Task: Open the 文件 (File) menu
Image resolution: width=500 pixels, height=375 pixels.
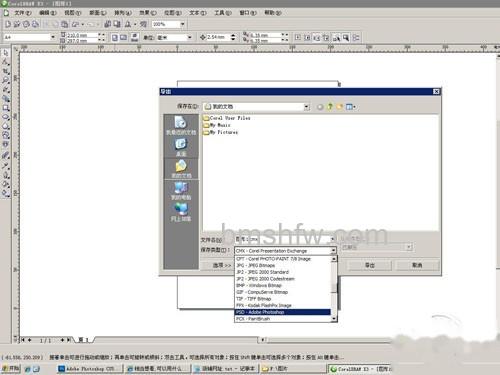Action: 23,13
